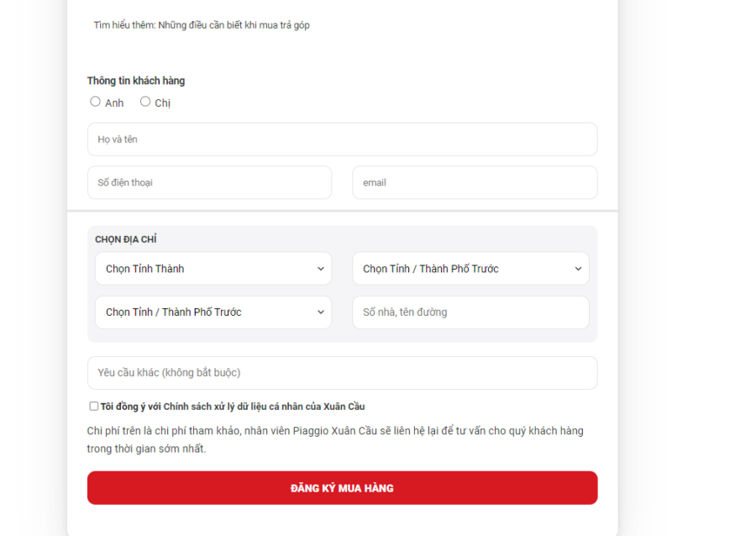
Task: Open dropdown right of Chọn Tỉnh Thành
Action: [x=470, y=269]
